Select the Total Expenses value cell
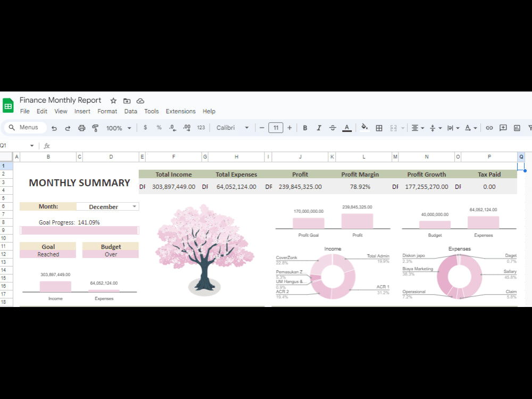532x399 pixels. click(x=236, y=187)
